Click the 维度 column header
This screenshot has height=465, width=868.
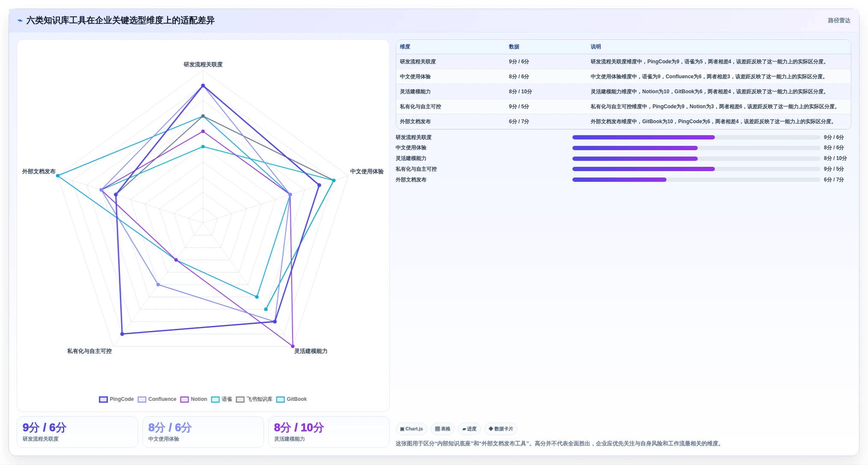tap(405, 47)
